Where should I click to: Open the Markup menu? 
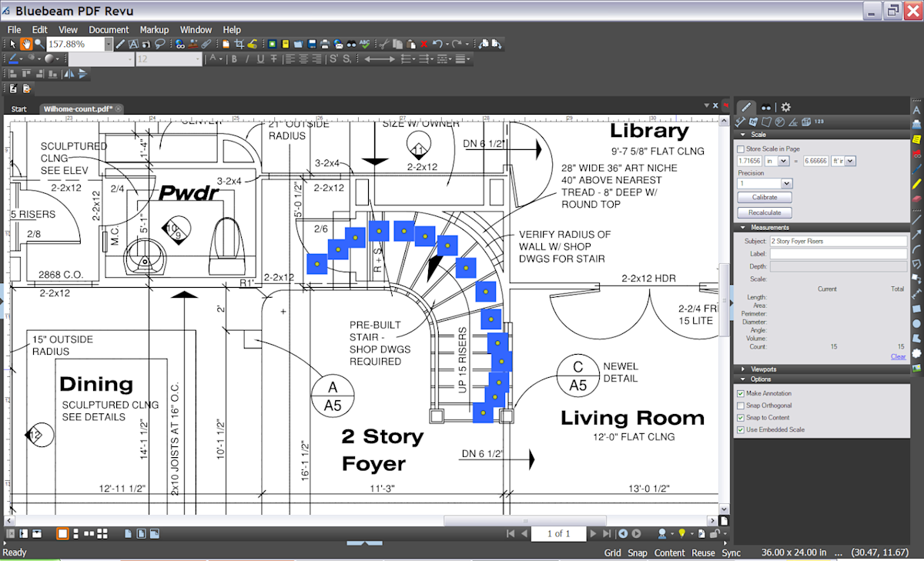pos(154,29)
